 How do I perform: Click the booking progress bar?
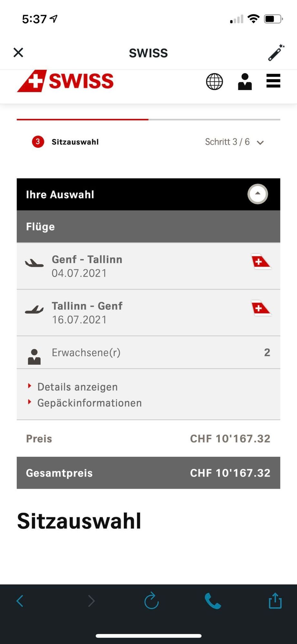pyautogui.click(x=148, y=120)
